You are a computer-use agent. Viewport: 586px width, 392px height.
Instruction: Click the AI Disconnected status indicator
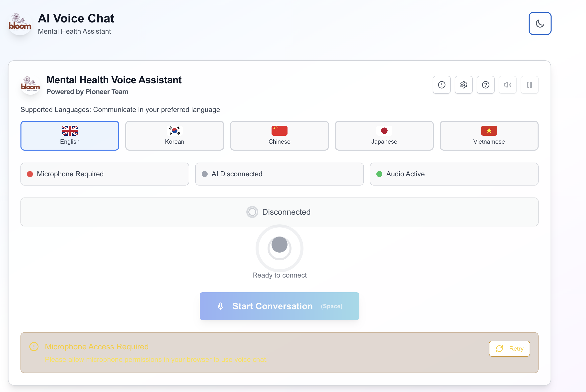tap(279, 174)
